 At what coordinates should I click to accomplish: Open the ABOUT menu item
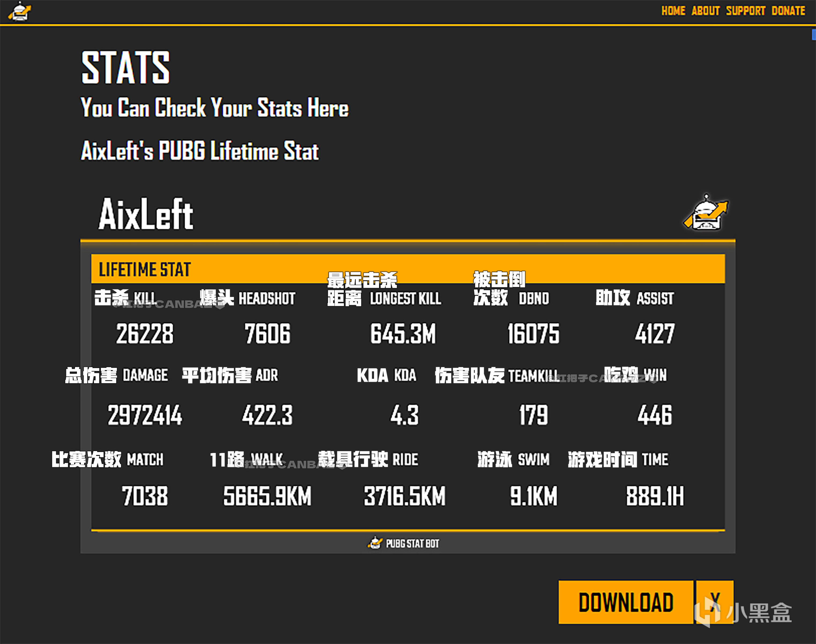click(x=705, y=10)
